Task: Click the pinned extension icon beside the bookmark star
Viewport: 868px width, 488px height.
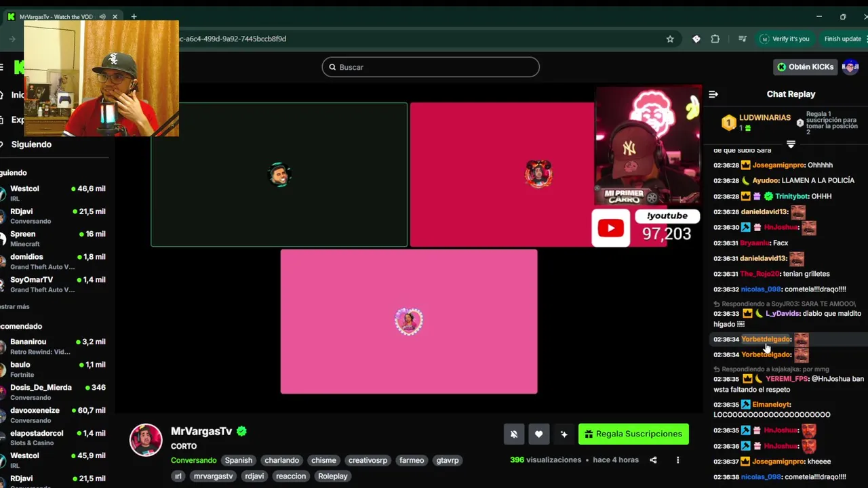Action: click(x=696, y=39)
